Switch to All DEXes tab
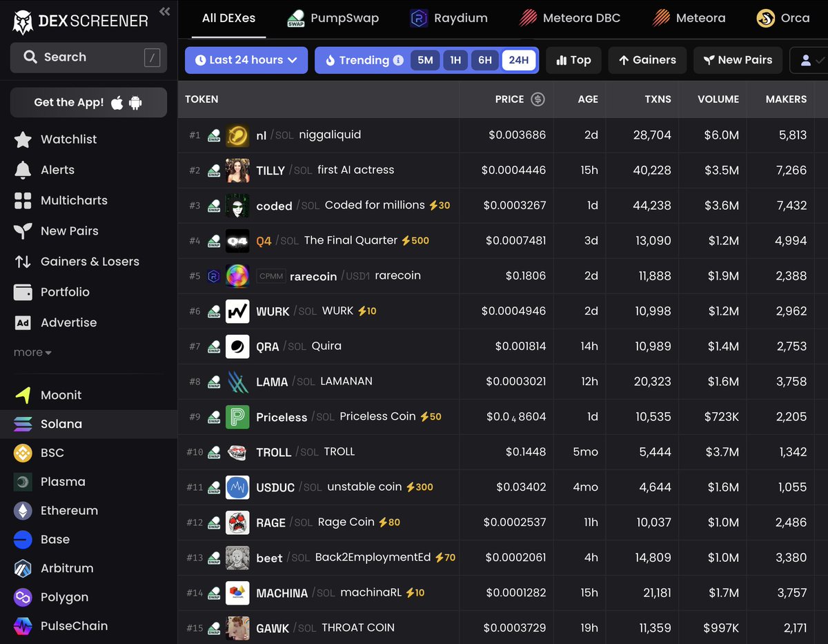Viewport: 828px width, 644px height. (228, 19)
